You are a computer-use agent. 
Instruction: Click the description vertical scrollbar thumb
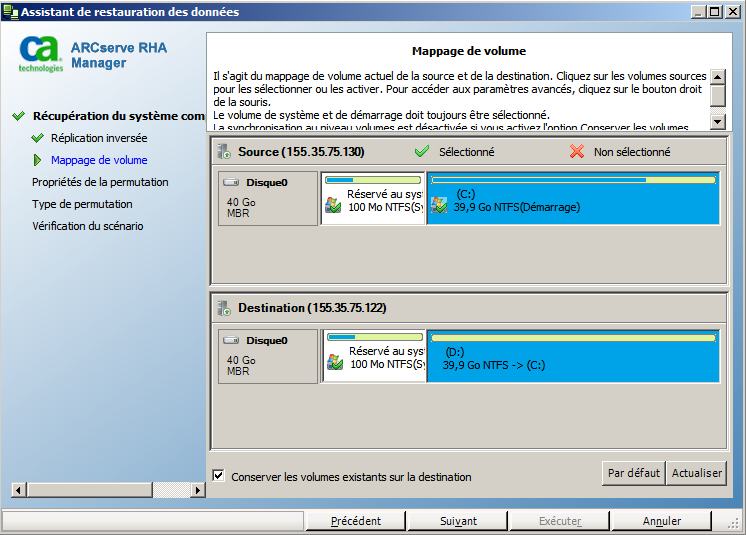tap(717, 96)
